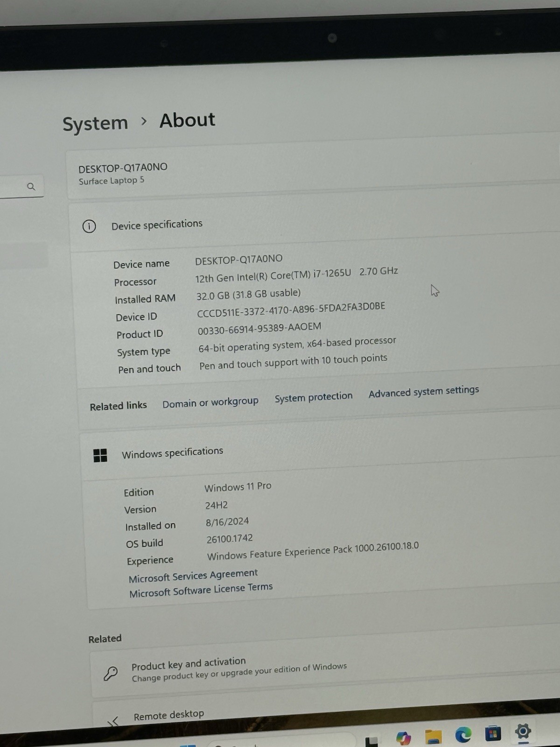Click the About page heading

pyautogui.click(x=188, y=120)
